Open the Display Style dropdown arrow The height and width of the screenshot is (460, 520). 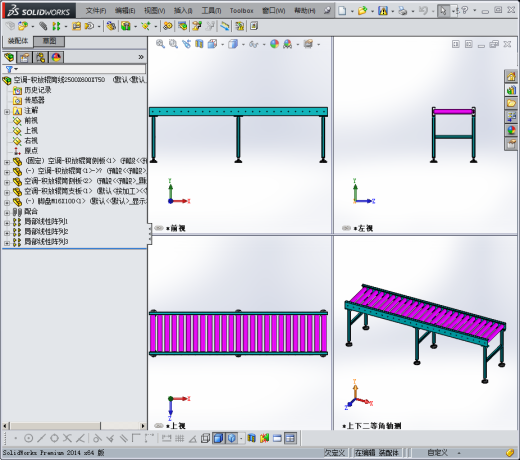(243, 44)
